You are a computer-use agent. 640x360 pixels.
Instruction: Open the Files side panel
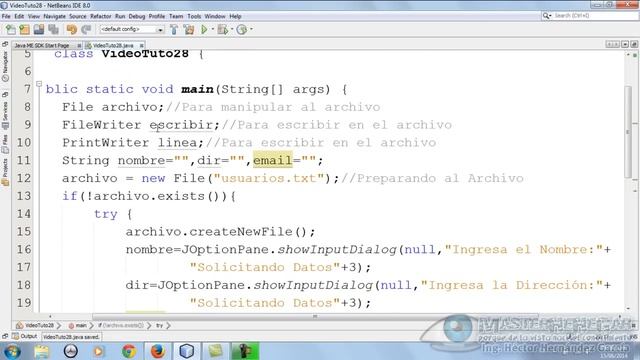pyautogui.click(x=5, y=144)
